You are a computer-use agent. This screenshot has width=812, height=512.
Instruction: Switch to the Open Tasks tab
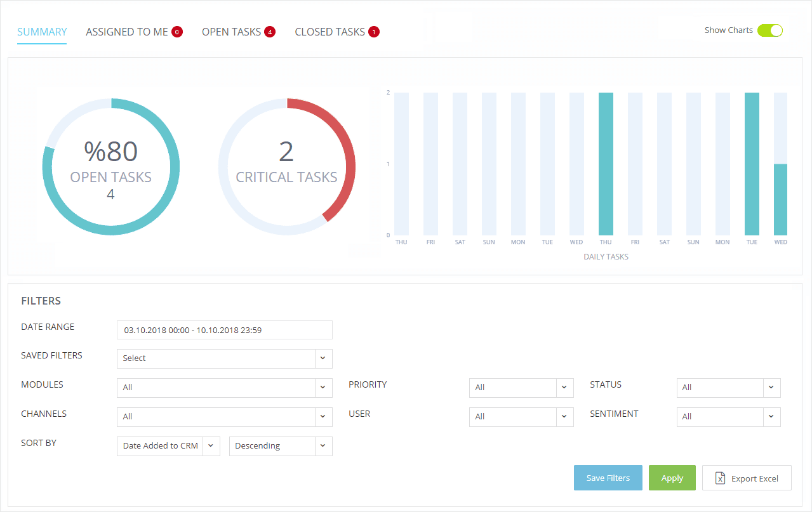231,32
